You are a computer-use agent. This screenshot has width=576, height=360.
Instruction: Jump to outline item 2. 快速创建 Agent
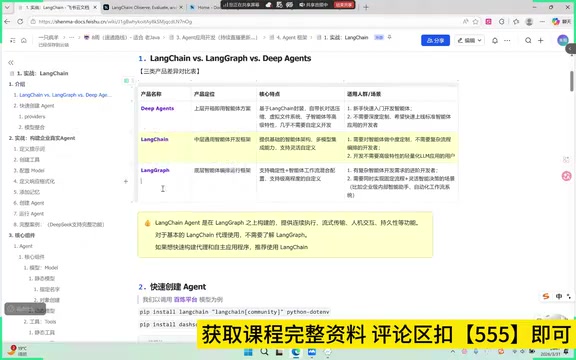tap(34, 106)
